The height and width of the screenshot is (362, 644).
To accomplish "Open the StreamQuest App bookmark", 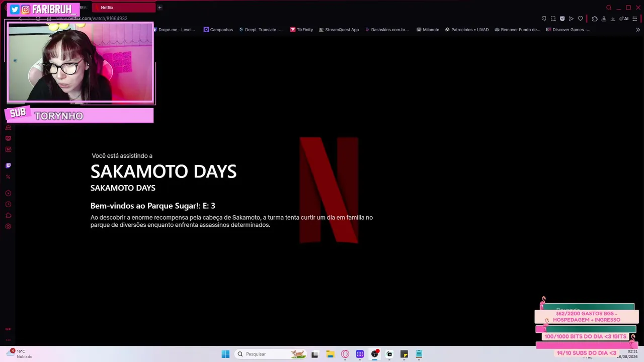I will click(x=339, y=30).
